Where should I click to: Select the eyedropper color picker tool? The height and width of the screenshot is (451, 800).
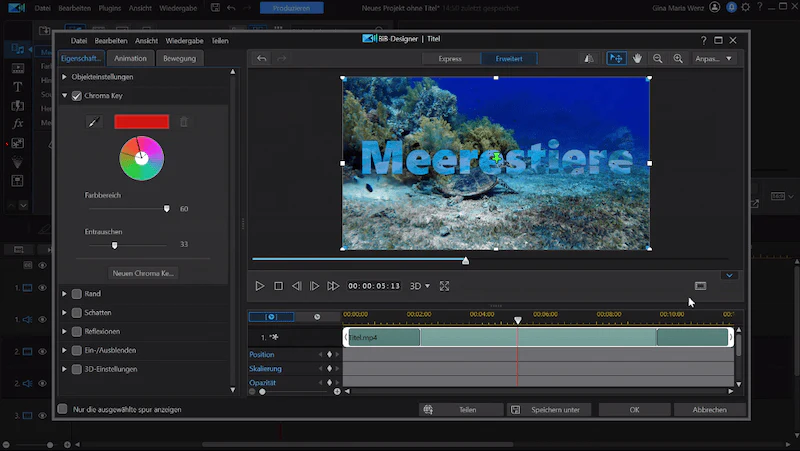coord(94,122)
